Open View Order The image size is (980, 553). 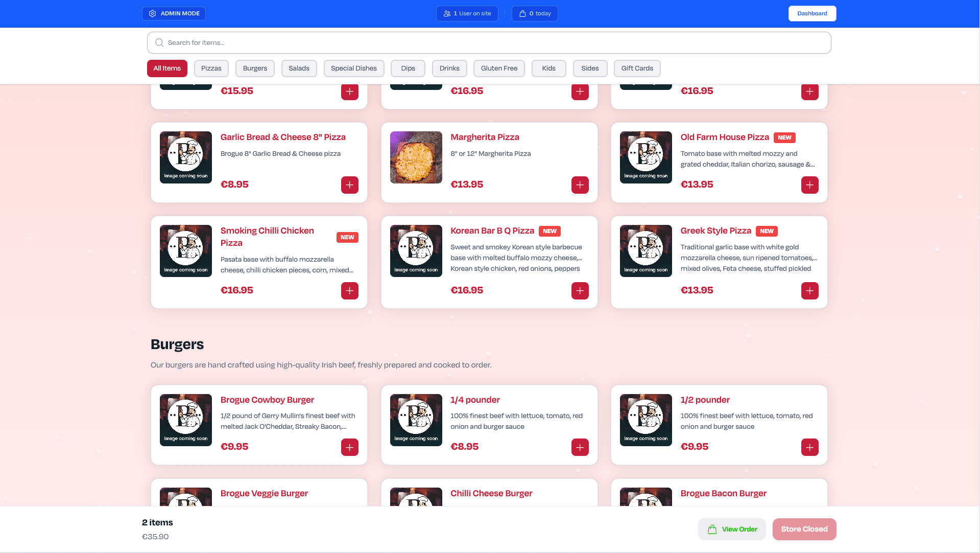point(732,529)
